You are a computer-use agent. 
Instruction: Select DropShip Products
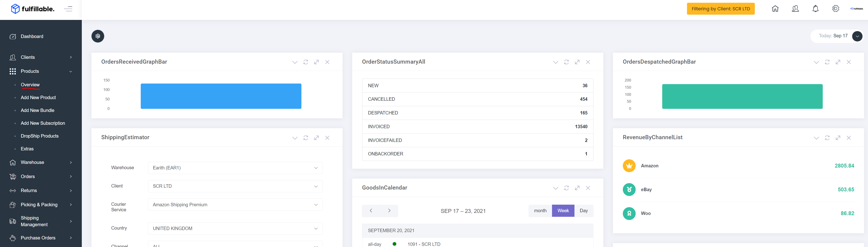point(39,136)
